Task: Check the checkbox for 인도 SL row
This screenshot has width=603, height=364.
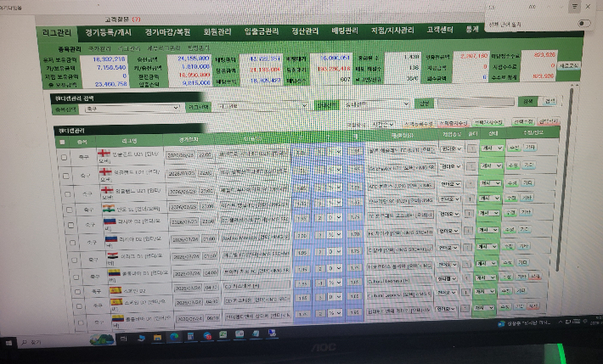Action: [x=70, y=210]
